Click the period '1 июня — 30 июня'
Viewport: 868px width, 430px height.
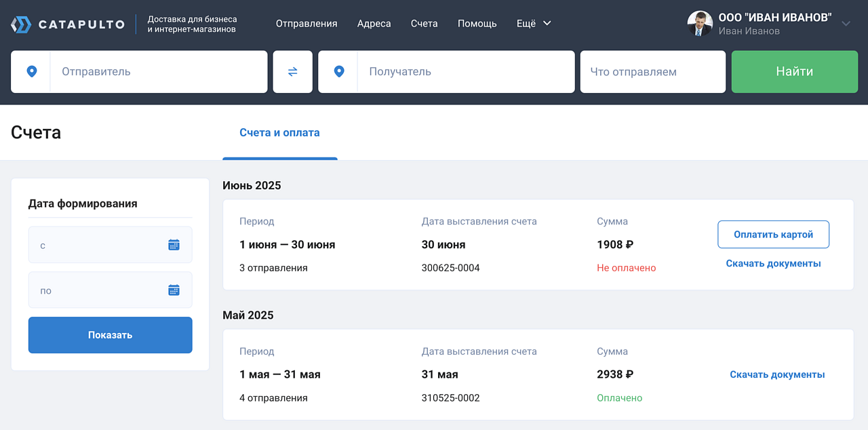(288, 245)
